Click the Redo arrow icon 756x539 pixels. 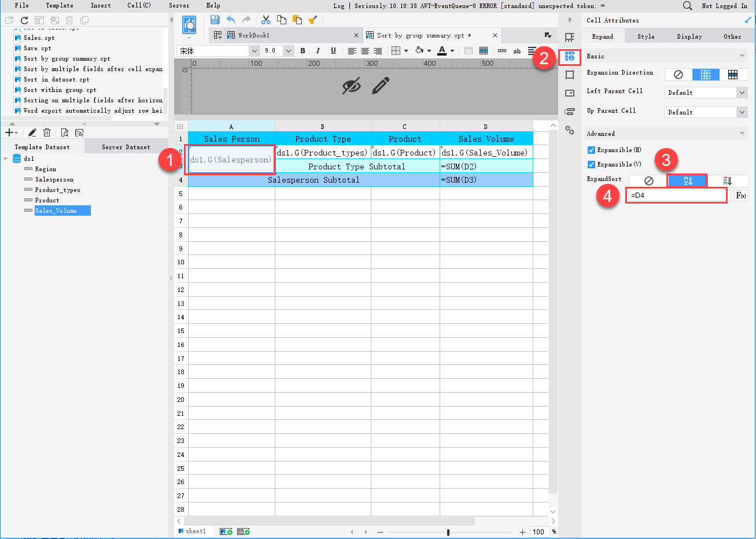[246, 20]
